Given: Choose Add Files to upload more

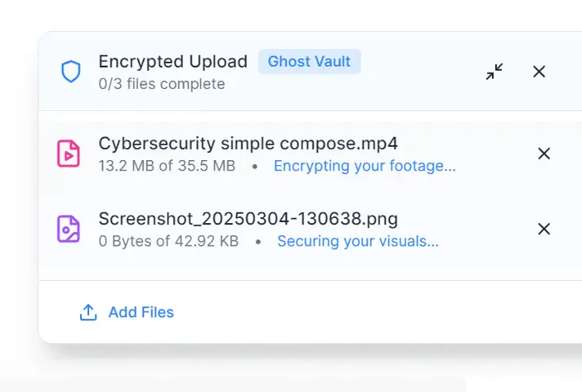Looking at the screenshot, I should click(141, 312).
